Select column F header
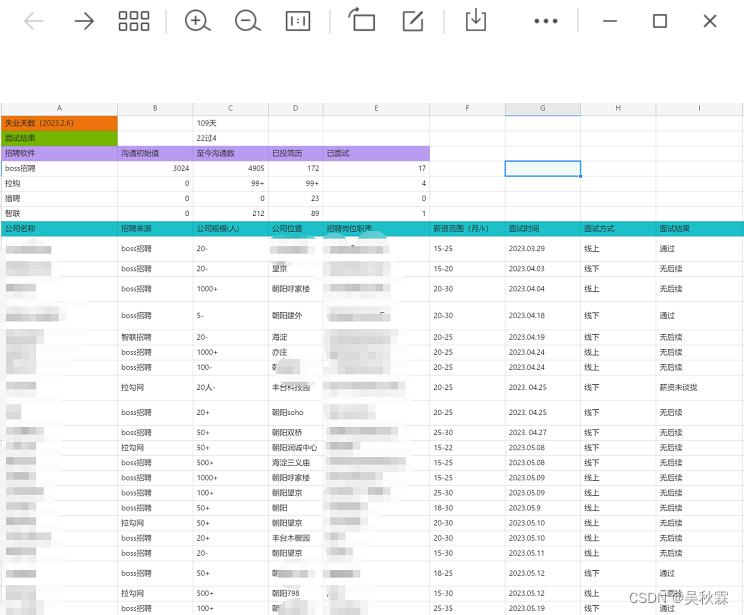The width and height of the screenshot is (744, 615). pos(467,109)
